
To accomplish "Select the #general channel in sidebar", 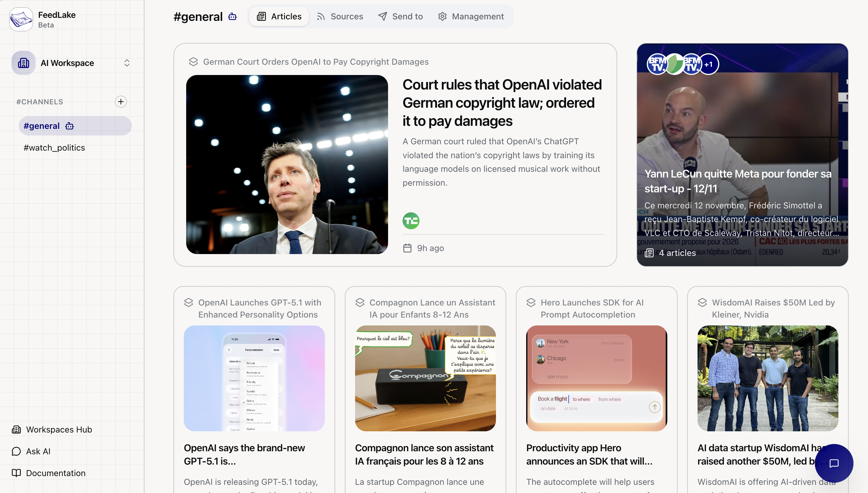I will click(75, 126).
